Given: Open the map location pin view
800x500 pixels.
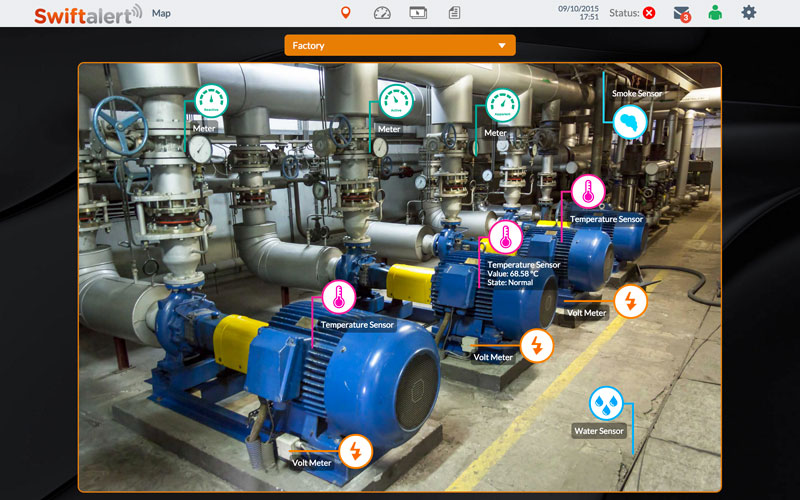Looking at the screenshot, I should click(345, 13).
